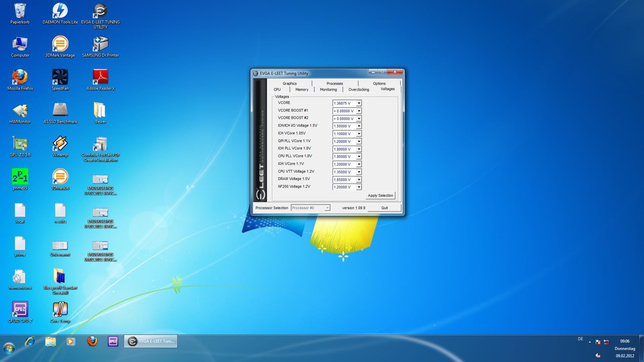Screen dimensions: 644x362
Task: Open Continue FoxTab PDF Creator Installation
Action: [x=100, y=149]
